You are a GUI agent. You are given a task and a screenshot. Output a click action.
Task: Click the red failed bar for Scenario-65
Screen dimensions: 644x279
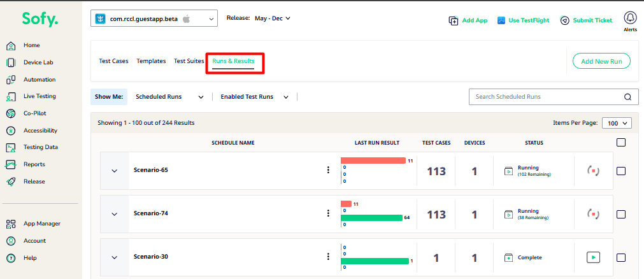point(373,161)
